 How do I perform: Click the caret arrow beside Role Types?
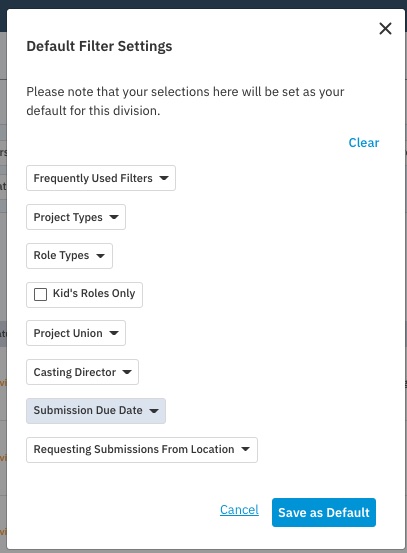pos(101,256)
